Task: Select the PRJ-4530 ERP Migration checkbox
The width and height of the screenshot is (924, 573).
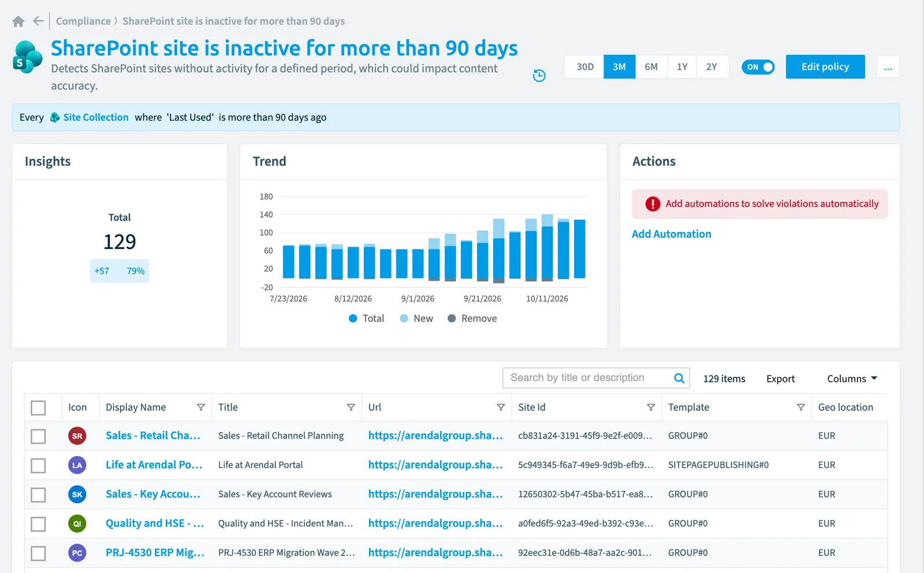Action: coord(38,553)
